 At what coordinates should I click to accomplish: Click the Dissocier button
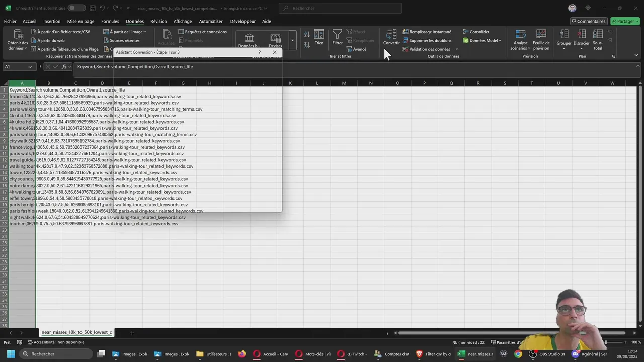pyautogui.click(x=581, y=40)
